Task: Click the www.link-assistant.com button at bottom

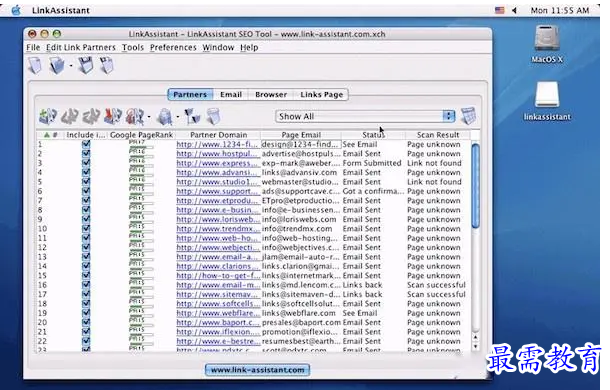Action: [258, 370]
